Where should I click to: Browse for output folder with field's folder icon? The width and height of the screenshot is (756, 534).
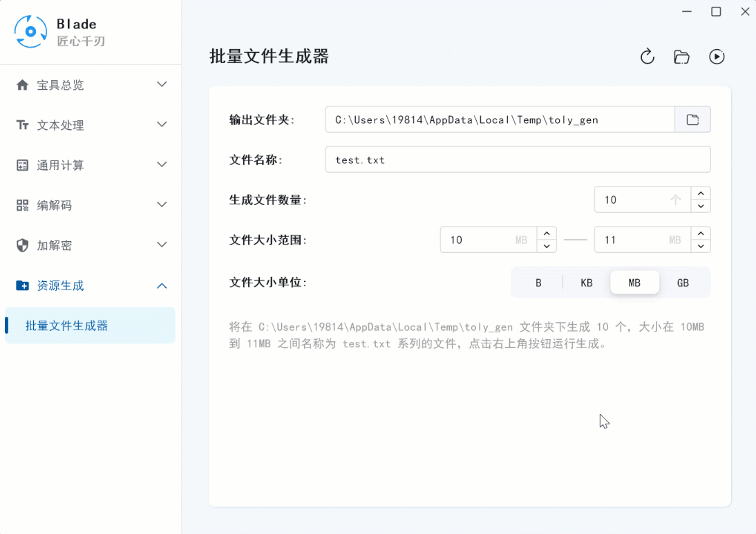692,120
